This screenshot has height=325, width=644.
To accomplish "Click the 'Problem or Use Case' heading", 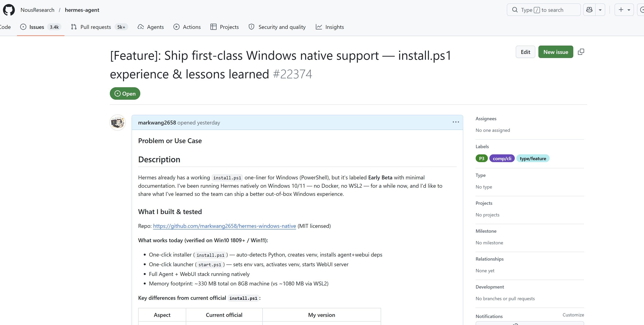I will pos(170,141).
